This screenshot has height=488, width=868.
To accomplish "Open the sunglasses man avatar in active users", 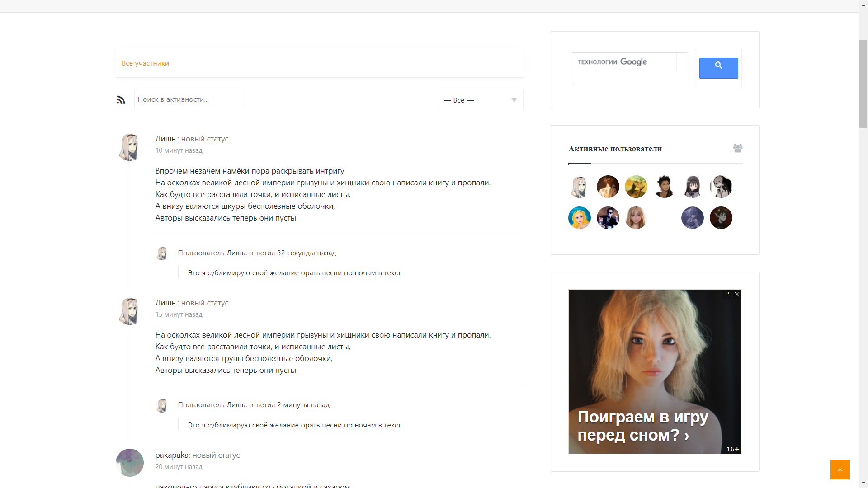I will point(608,218).
